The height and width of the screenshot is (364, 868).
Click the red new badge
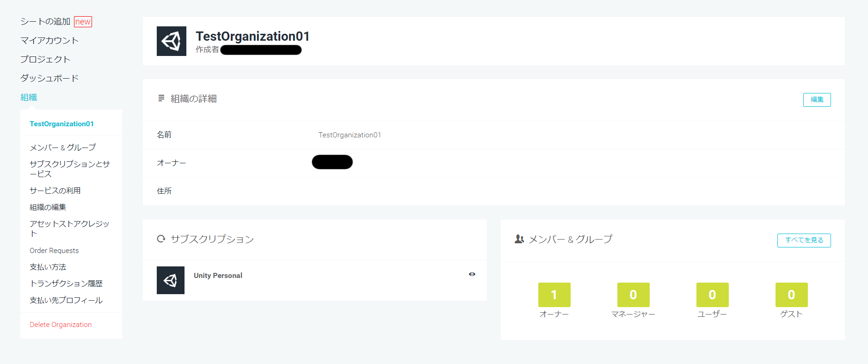83,22
